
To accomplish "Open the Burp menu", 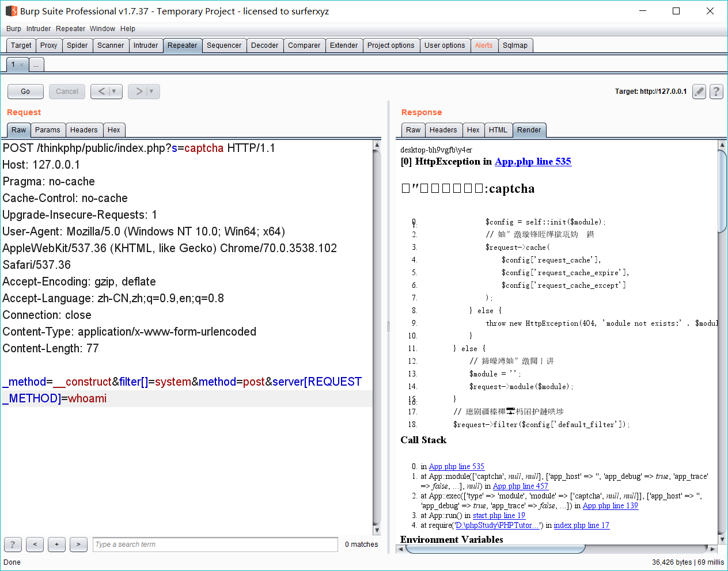I will pyautogui.click(x=14, y=29).
